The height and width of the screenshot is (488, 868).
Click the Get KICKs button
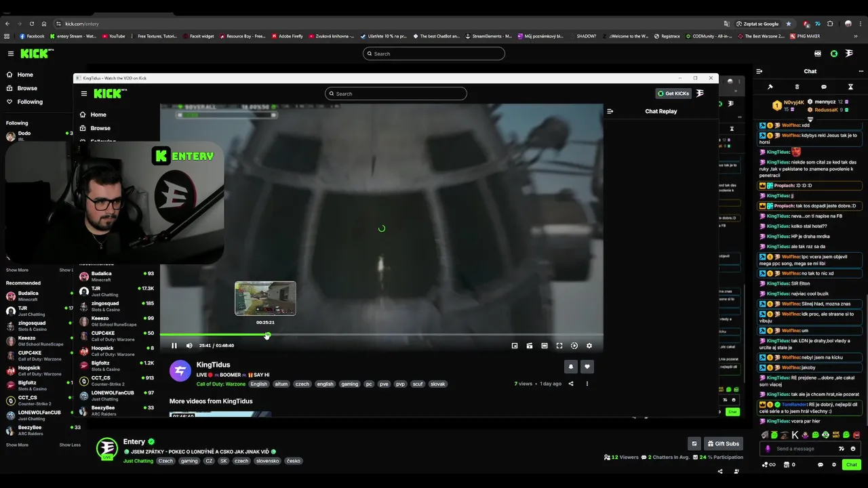(x=673, y=94)
